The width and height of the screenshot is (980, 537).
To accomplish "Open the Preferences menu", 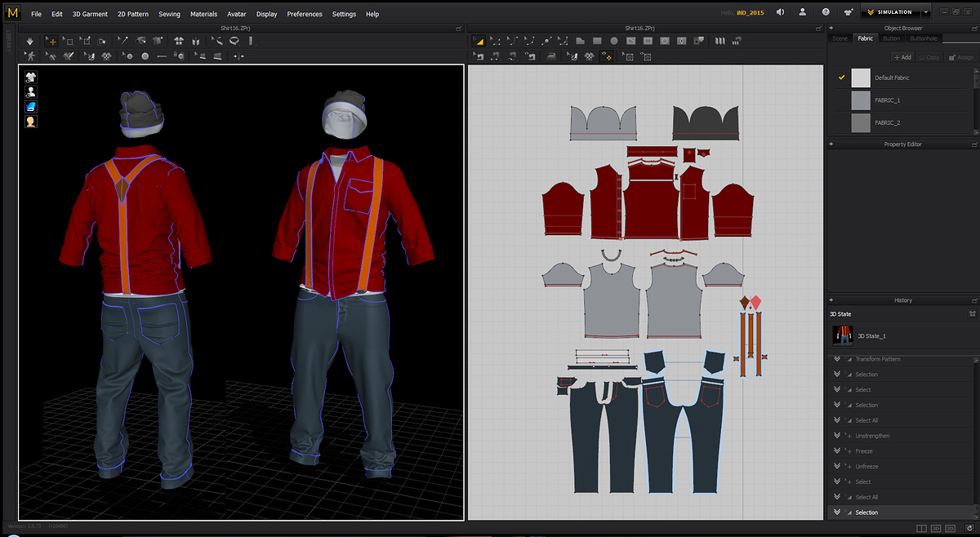I will pos(304,14).
